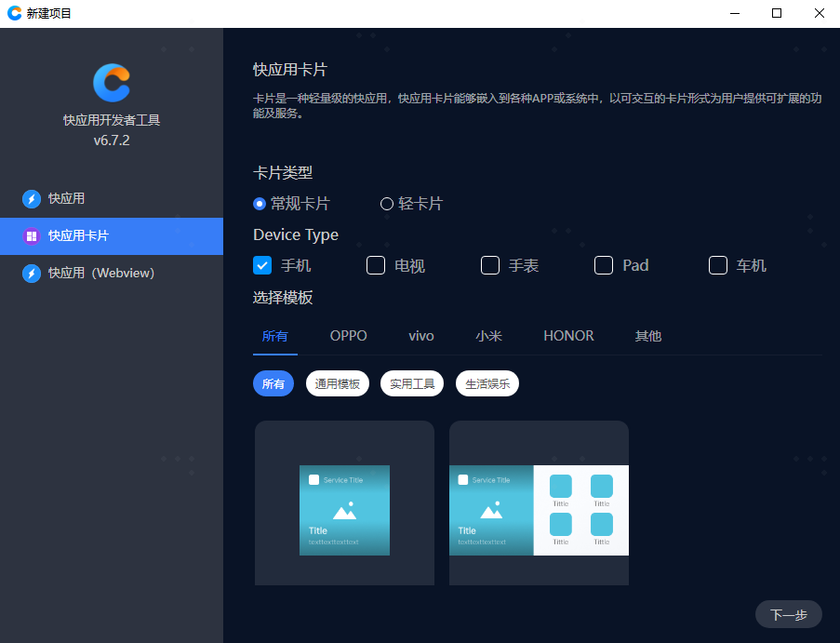Filter templates by 通用模板
The width and height of the screenshot is (840, 643).
[x=338, y=383]
